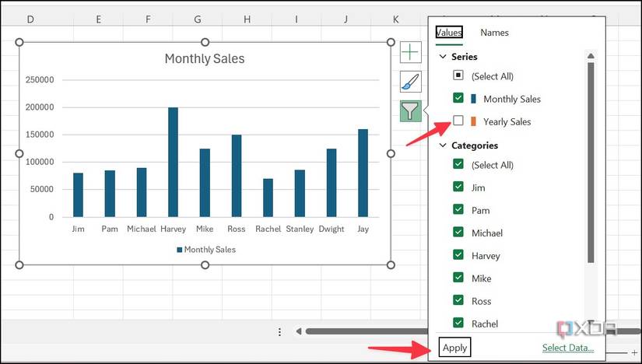Click the Monthly Sales legend entry
The width and height of the screenshot is (642, 364).
point(206,250)
